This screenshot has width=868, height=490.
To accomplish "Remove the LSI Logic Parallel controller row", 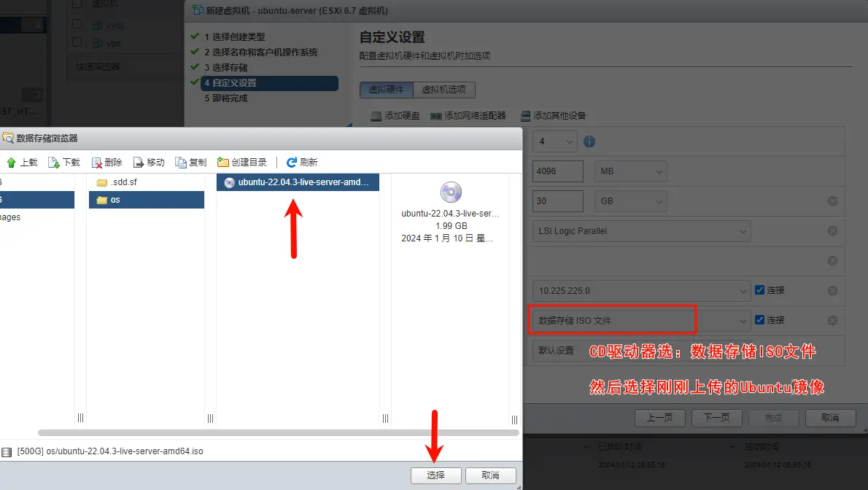I will 832,231.
